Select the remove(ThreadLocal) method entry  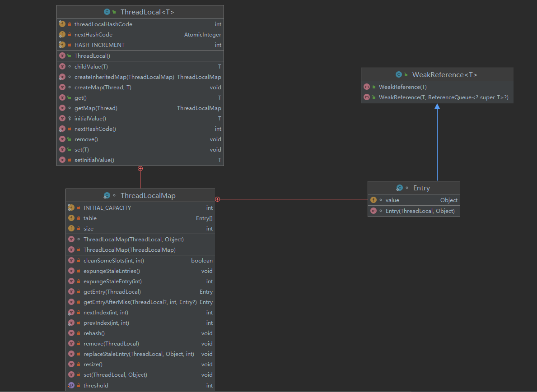click(111, 343)
